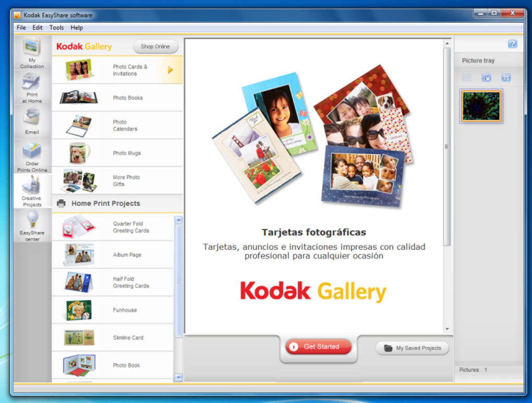Click the Quarter Fold Greeting Cards thumbnail

tap(78, 227)
